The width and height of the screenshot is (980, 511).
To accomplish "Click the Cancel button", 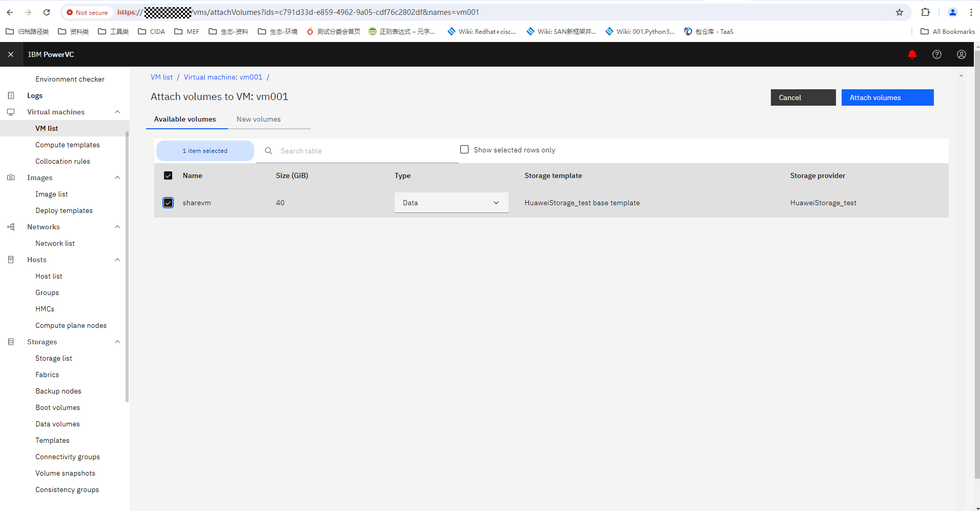I will (x=803, y=97).
